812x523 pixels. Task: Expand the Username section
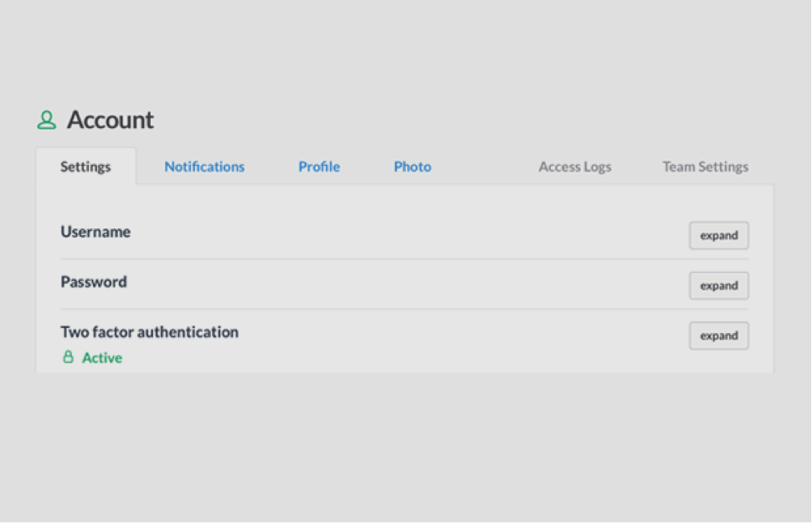pyautogui.click(x=718, y=236)
